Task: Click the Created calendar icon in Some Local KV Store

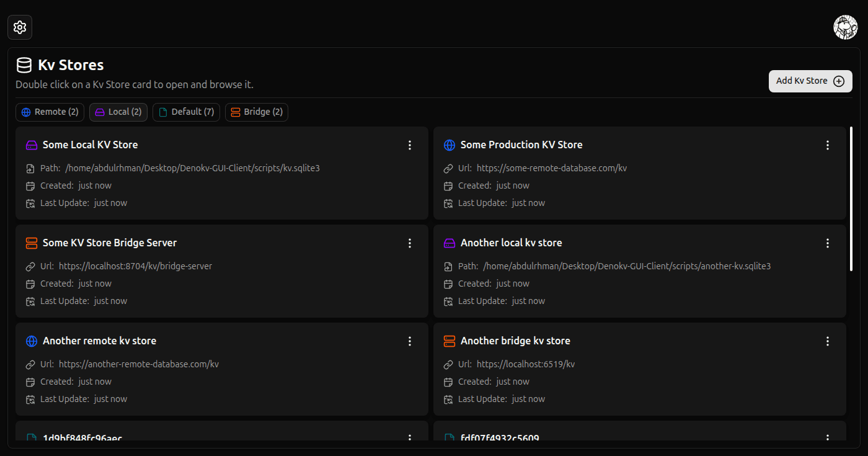Action: coord(30,186)
